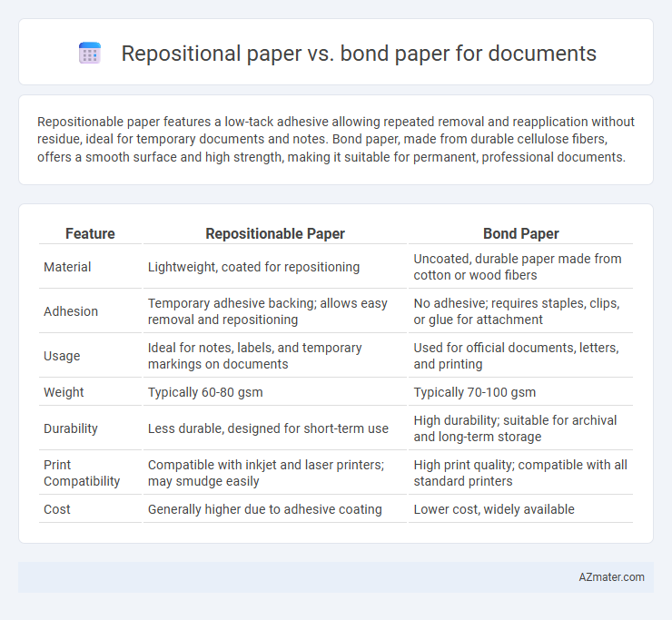
Task: Click 'High print quality; compatible with all' cell
Action: [520, 473]
